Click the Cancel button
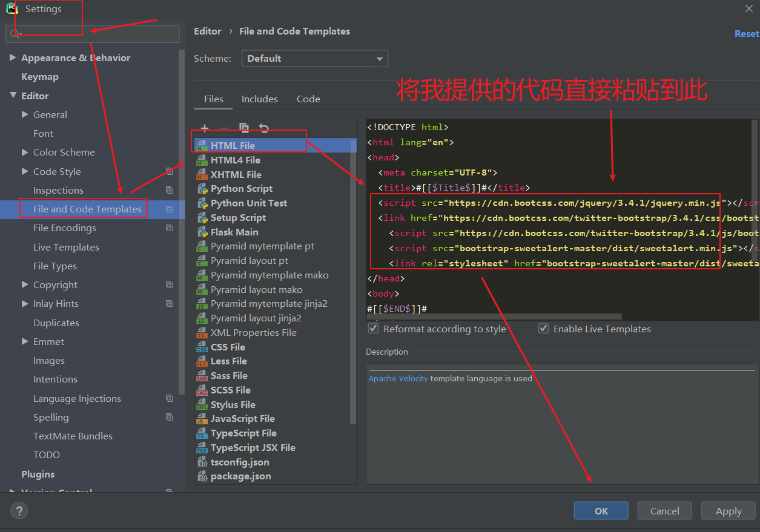 coord(665,511)
